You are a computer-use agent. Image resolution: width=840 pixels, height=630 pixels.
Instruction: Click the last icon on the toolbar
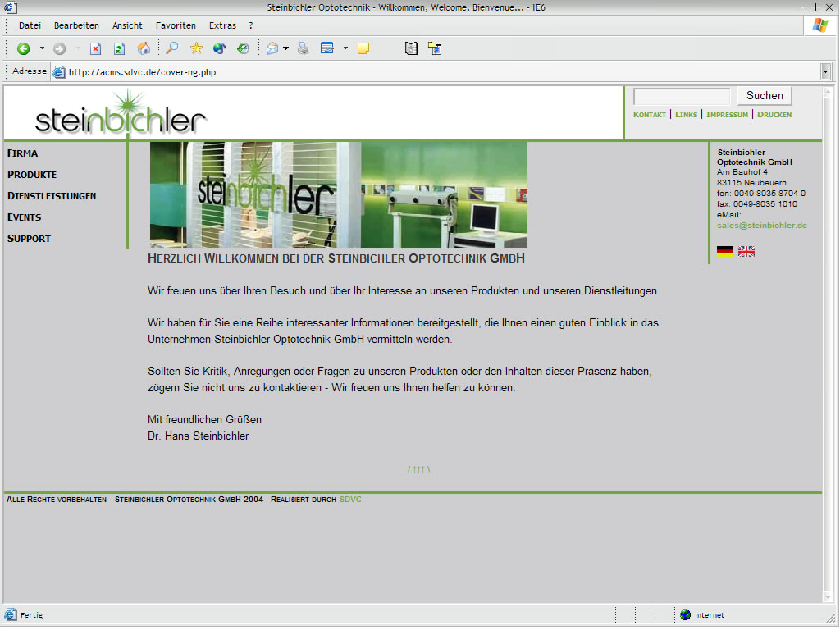click(435, 48)
